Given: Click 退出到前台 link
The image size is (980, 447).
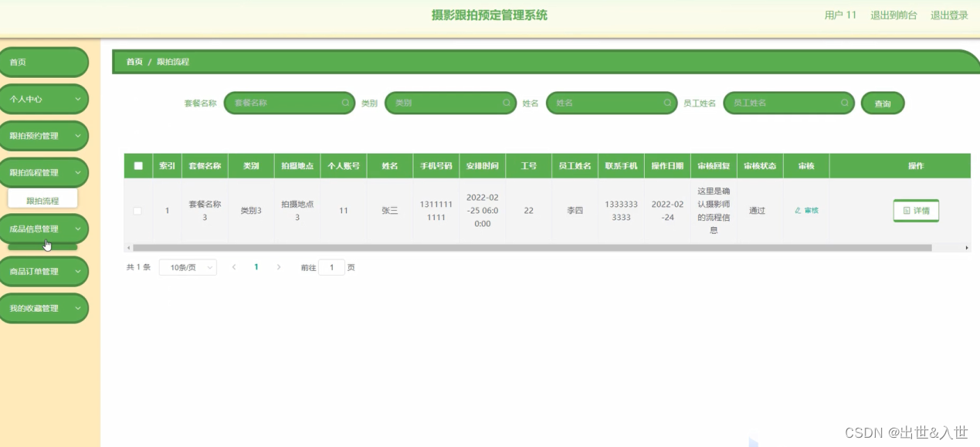Looking at the screenshot, I should coord(894,15).
